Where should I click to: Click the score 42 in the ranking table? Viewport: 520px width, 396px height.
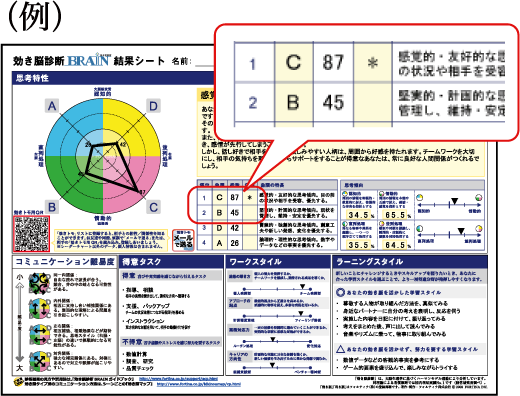pos(235,228)
